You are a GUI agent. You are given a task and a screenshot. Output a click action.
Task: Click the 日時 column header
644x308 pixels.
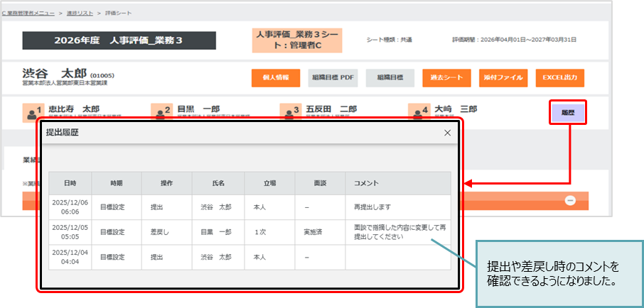[70, 183]
